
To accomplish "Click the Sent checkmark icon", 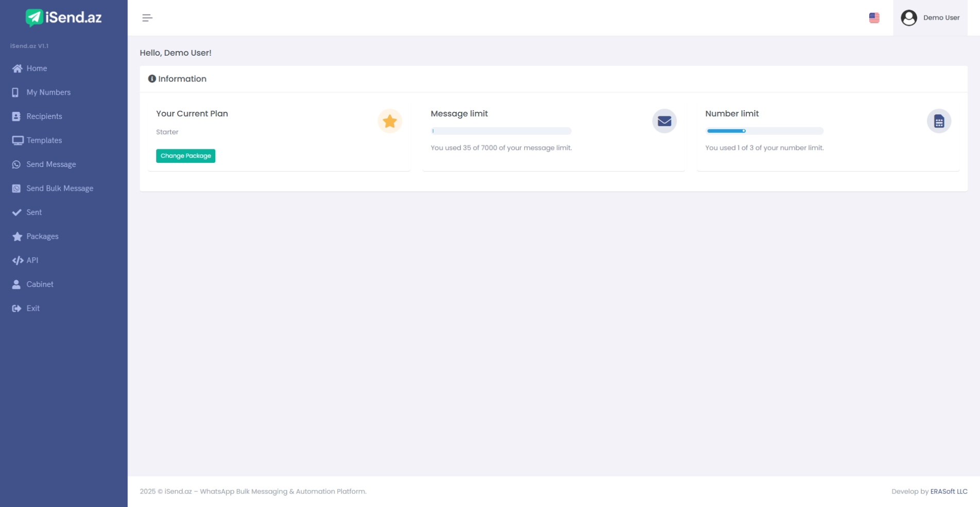I will click(x=17, y=212).
